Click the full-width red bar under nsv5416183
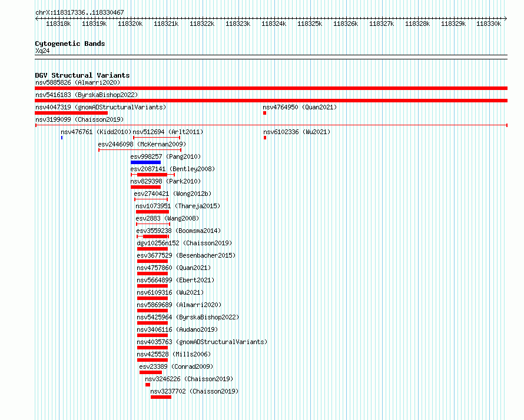Viewport: 524px width, 420px height. (271, 101)
